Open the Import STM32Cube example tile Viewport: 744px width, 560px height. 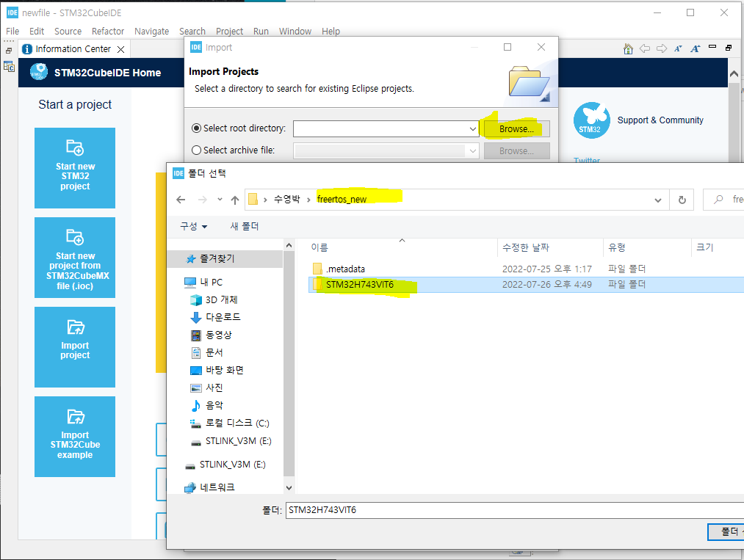(x=75, y=437)
